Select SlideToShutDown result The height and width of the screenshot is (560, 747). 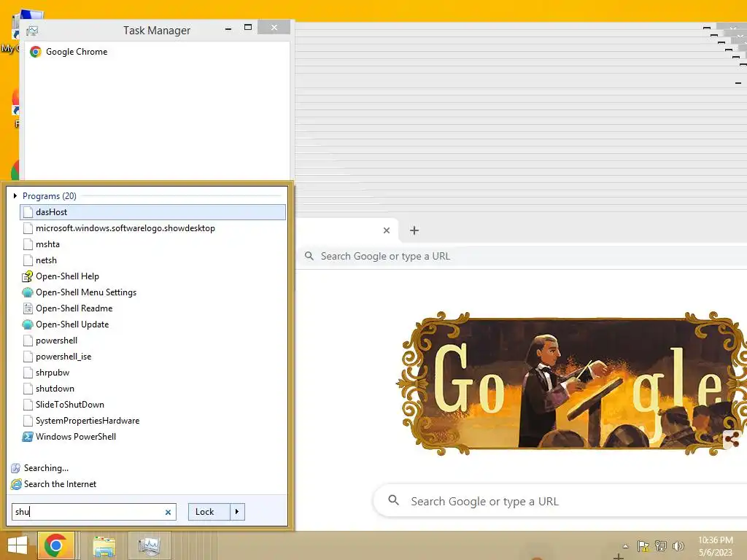[153, 405]
